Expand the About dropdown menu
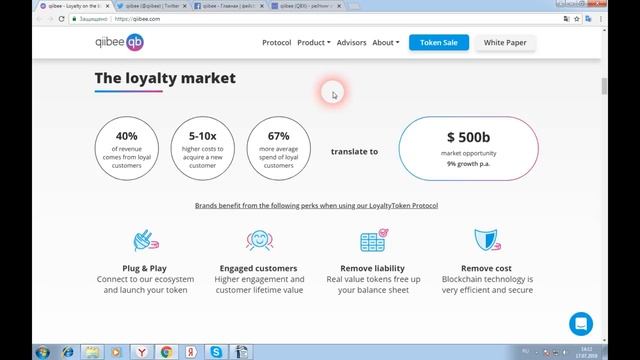Image resolution: width=640 pixels, height=360 pixels. coord(386,42)
